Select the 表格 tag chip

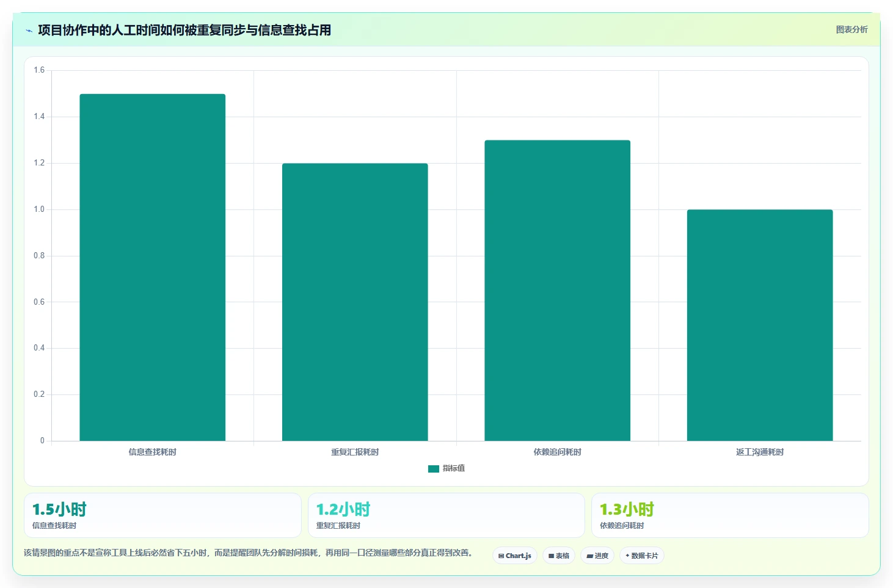click(x=559, y=556)
